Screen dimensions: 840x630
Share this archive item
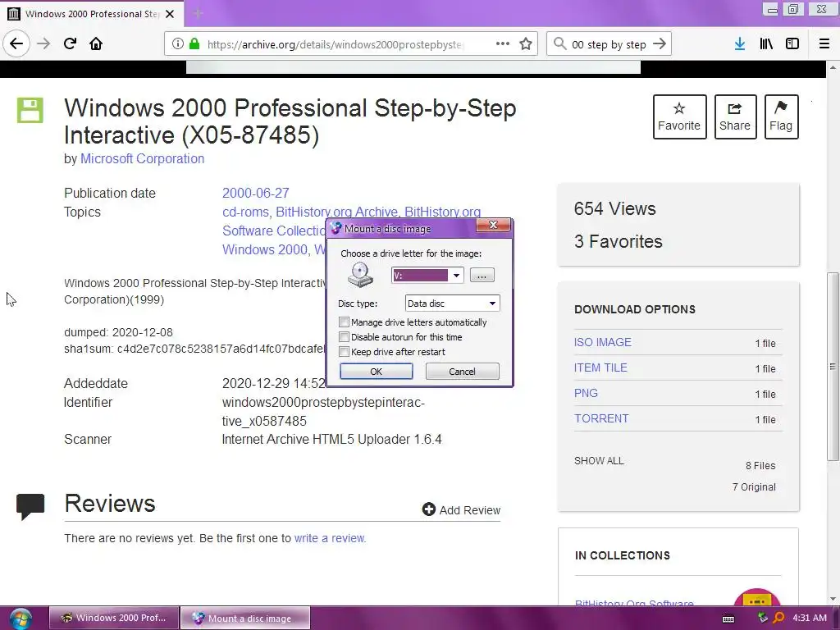pyautogui.click(x=735, y=116)
